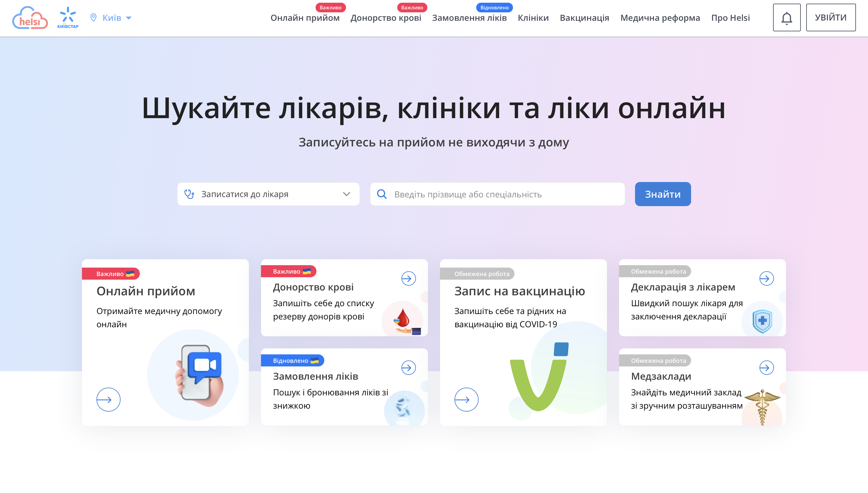
Task: Expand the Замовлення ліків card
Action: pos(408,367)
